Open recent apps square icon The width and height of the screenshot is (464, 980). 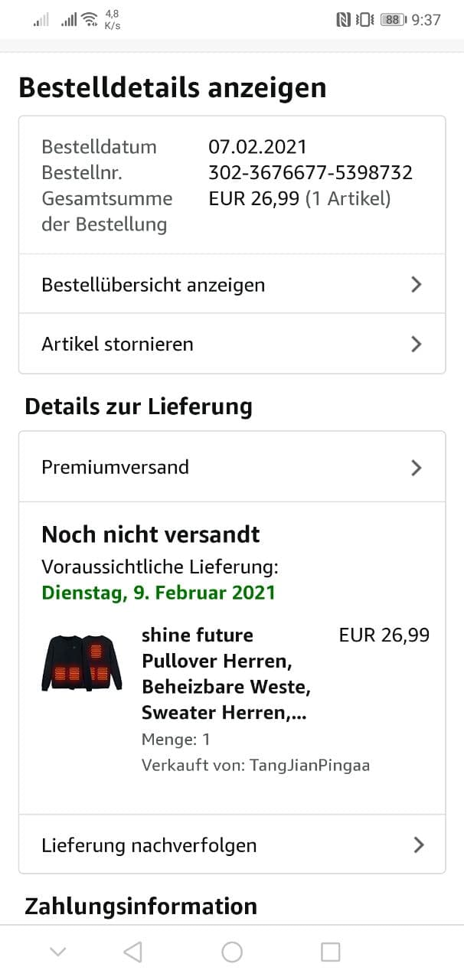click(x=330, y=952)
